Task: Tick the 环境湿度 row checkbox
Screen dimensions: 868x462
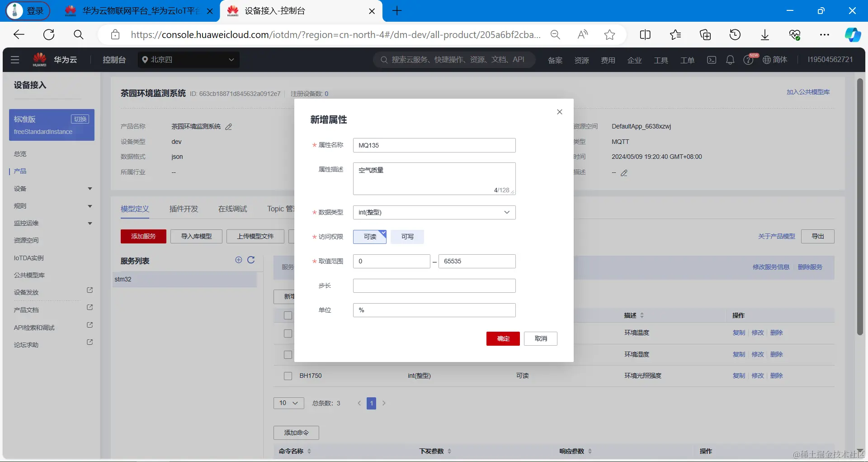Action: (288, 355)
